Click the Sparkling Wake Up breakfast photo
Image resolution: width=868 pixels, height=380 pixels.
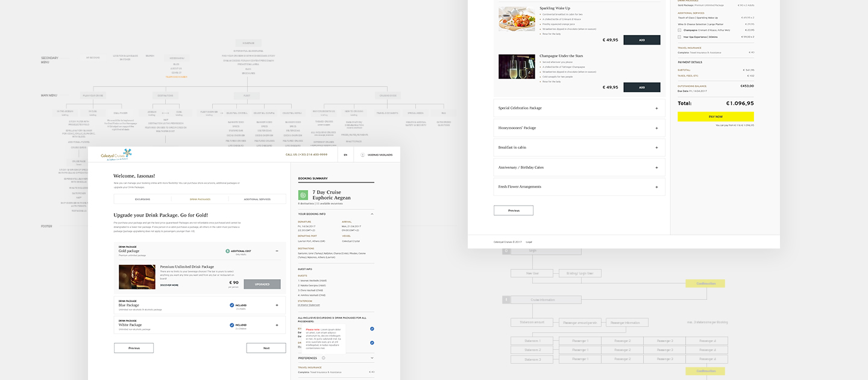pos(517,19)
